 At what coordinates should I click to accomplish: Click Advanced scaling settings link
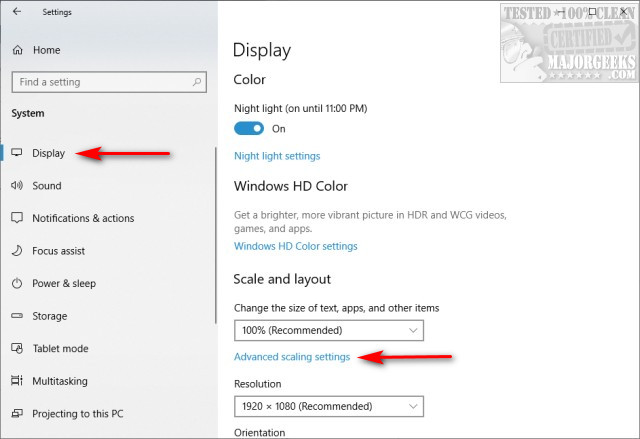point(292,357)
